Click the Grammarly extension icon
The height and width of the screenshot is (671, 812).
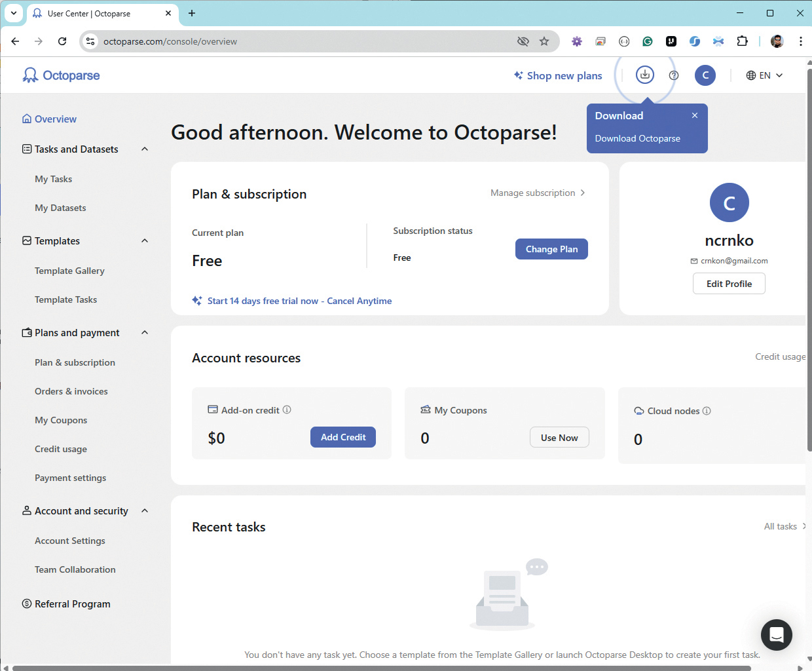click(648, 41)
